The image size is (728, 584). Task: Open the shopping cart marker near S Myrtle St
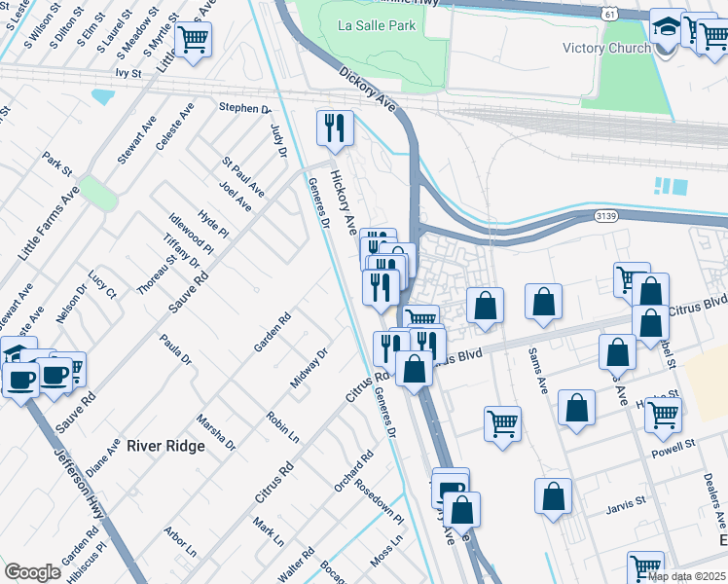[x=193, y=40]
